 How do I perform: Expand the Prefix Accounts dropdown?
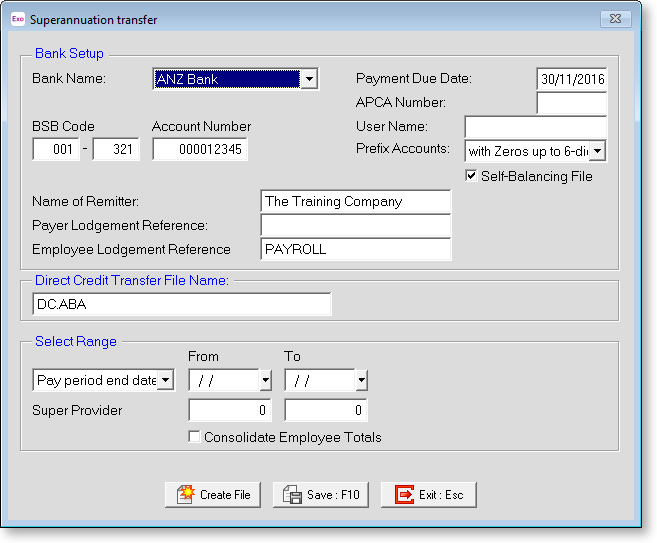coord(597,151)
